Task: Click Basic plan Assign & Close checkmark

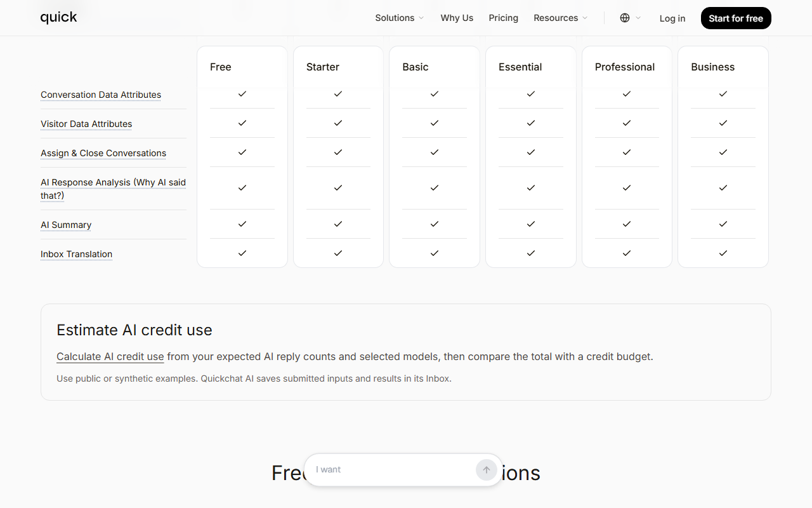Action: (435, 152)
